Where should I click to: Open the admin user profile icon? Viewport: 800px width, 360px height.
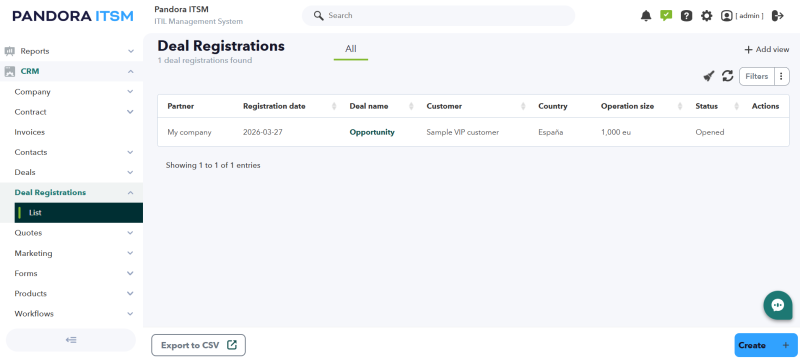point(726,16)
